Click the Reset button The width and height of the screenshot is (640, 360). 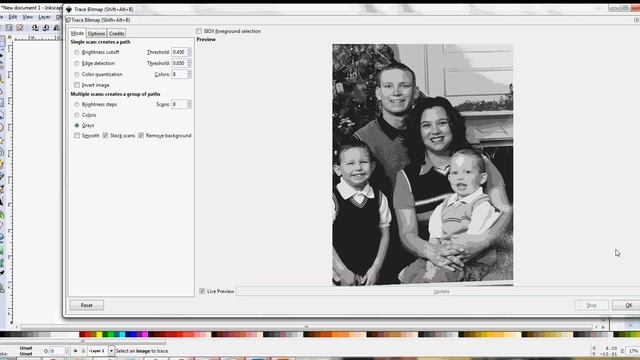coord(87,305)
